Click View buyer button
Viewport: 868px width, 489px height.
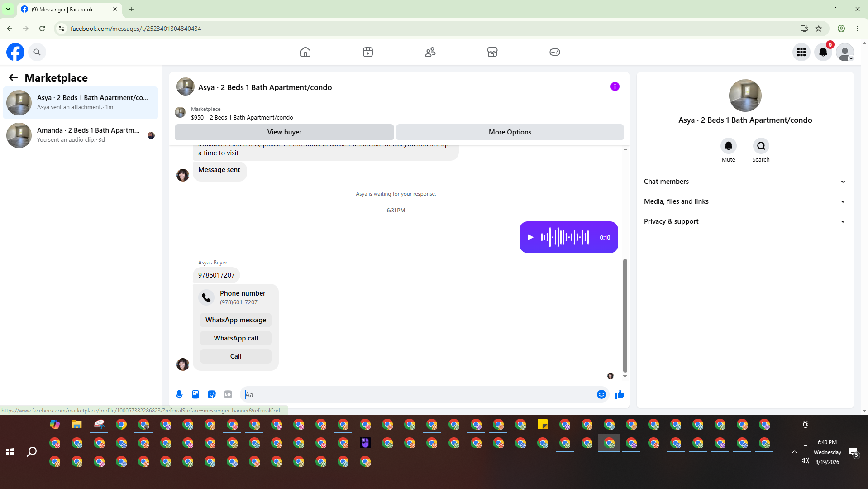(x=284, y=132)
